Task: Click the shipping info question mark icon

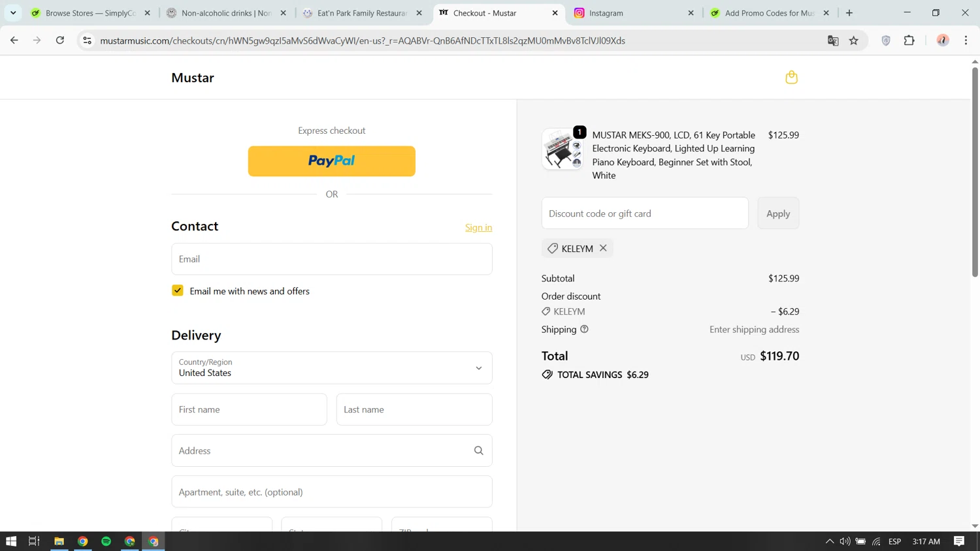Action: tap(584, 329)
